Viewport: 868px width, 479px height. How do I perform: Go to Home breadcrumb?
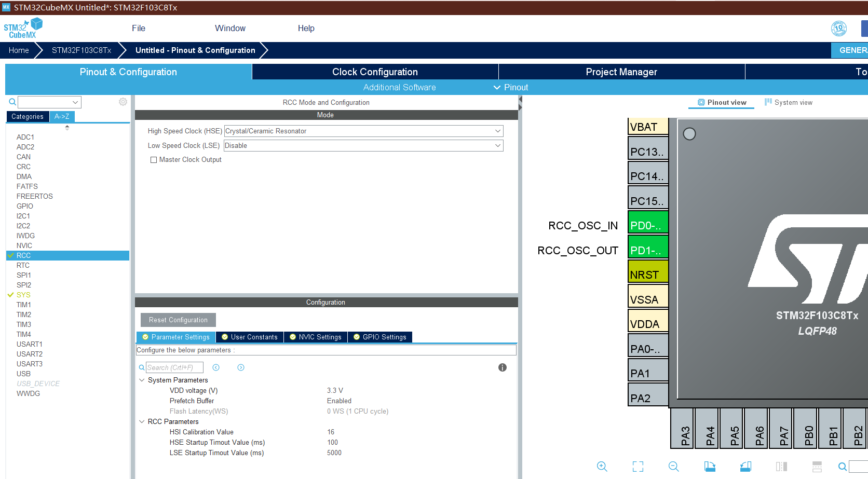[19, 50]
